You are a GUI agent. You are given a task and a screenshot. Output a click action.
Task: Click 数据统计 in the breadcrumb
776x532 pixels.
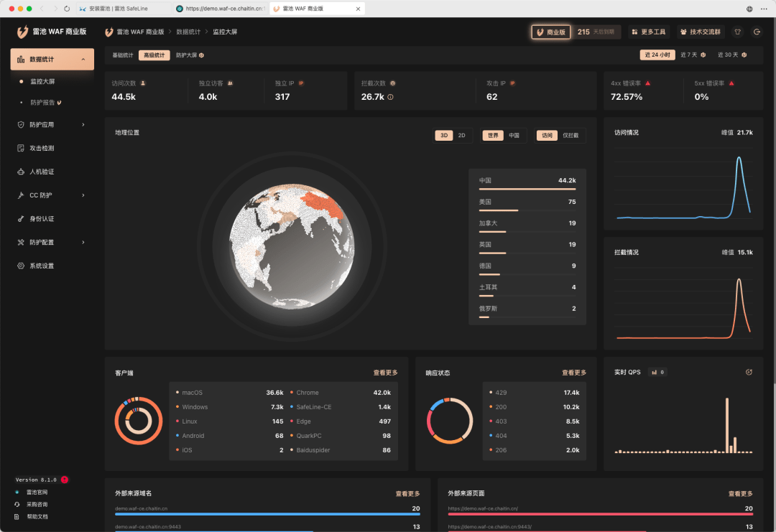point(188,32)
